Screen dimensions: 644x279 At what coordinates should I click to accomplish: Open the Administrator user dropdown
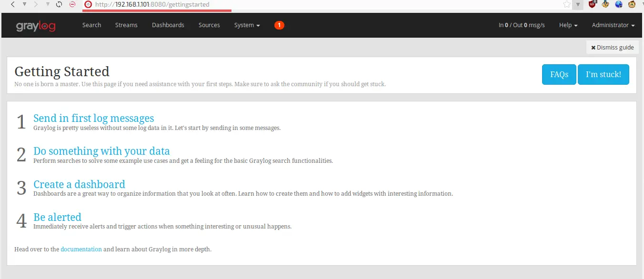[x=613, y=25]
